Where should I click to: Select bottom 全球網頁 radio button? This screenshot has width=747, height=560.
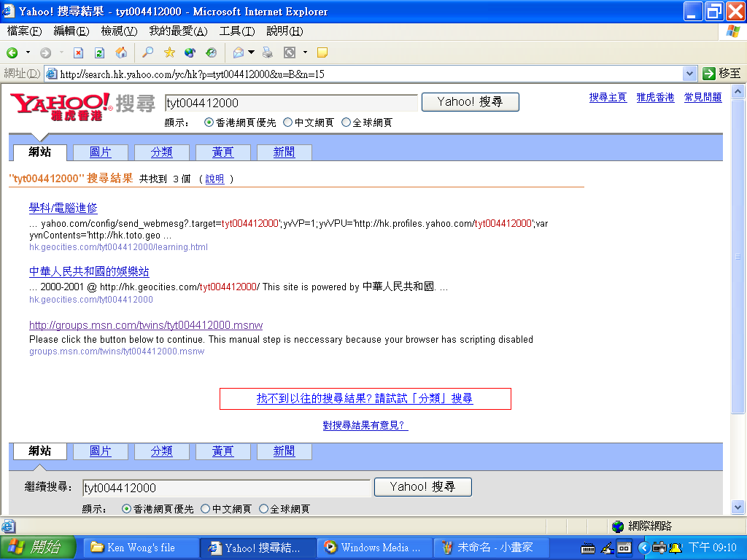point(263,508)
